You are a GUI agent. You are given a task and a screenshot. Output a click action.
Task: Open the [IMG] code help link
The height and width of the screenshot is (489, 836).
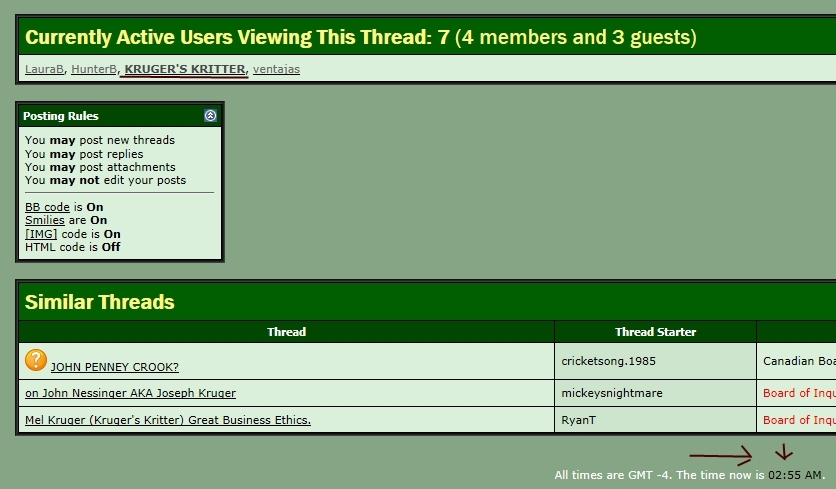click(x=41, y=234)
